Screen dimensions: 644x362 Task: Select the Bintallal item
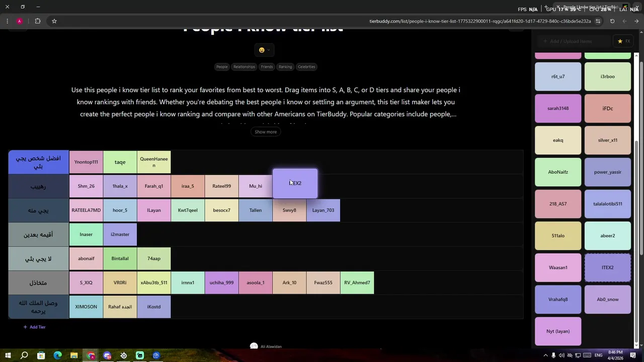click(x=120, y=258)
